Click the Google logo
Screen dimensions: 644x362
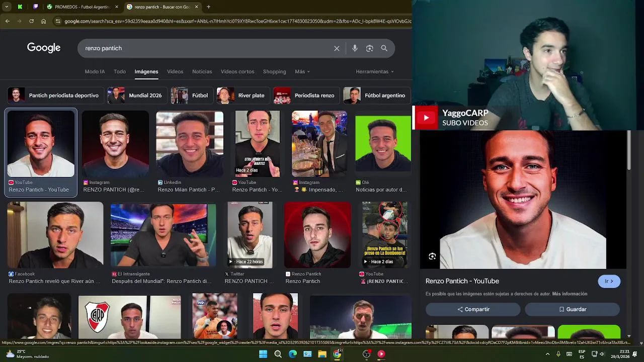[x=44, y=48]
